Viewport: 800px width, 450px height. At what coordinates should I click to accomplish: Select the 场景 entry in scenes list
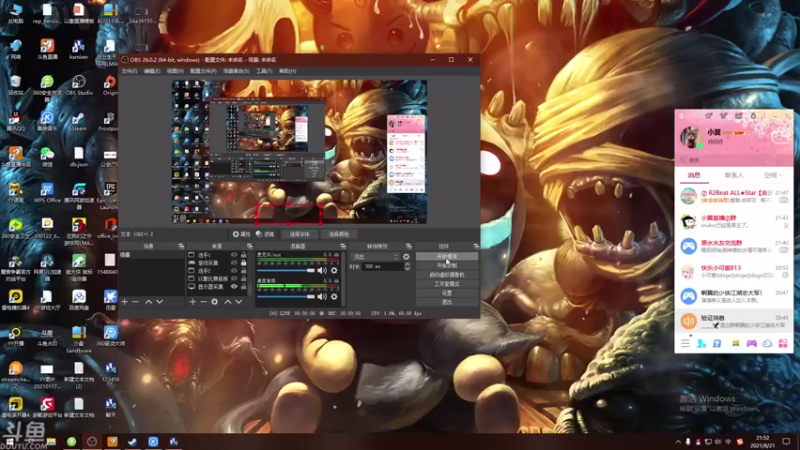(x=152, y=255)
